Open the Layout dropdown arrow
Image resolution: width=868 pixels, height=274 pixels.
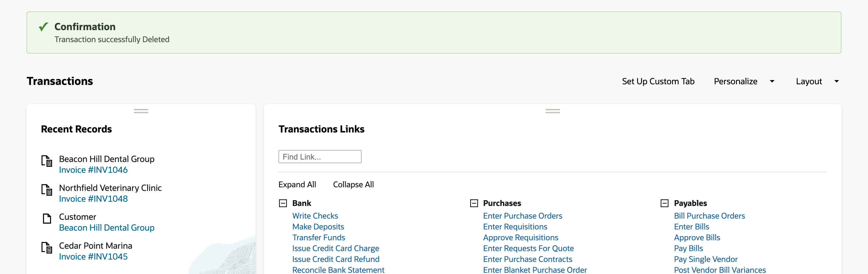pos(837,82)
